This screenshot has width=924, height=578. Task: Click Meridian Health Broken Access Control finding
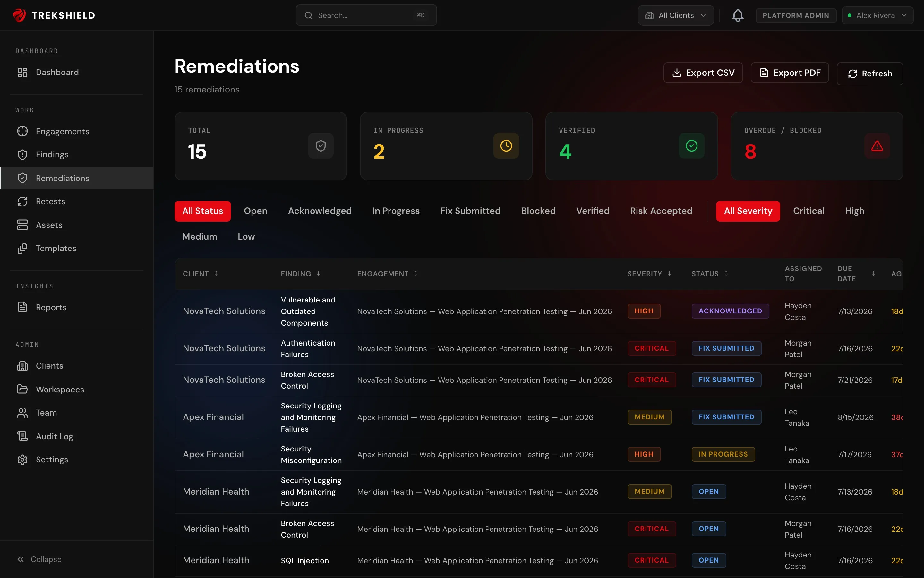(x=307, y=529)
